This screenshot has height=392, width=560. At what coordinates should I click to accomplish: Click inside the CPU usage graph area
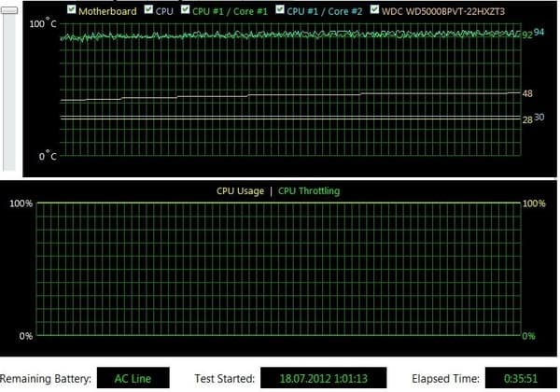point(277,269)
